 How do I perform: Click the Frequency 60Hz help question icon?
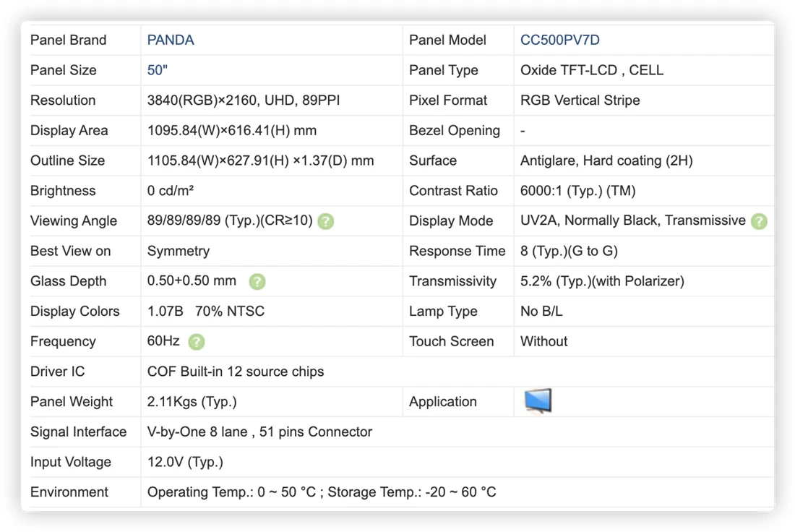[x=196, y=342]
